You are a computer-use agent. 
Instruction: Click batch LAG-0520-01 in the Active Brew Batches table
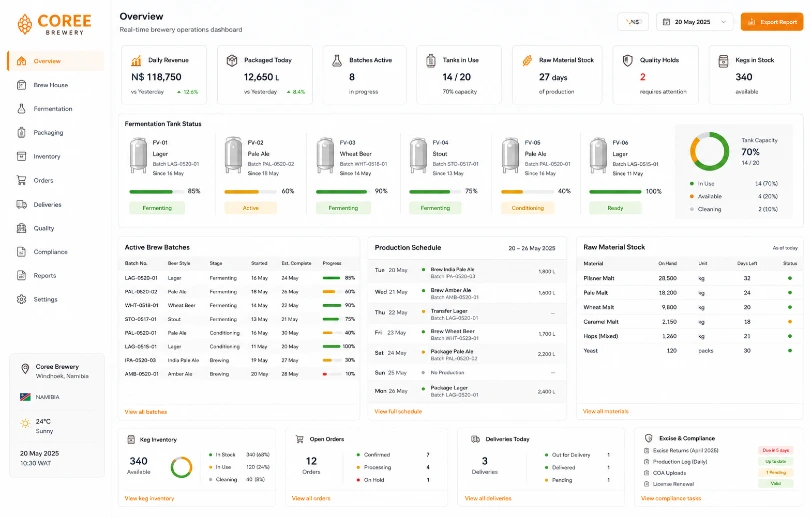239,278
